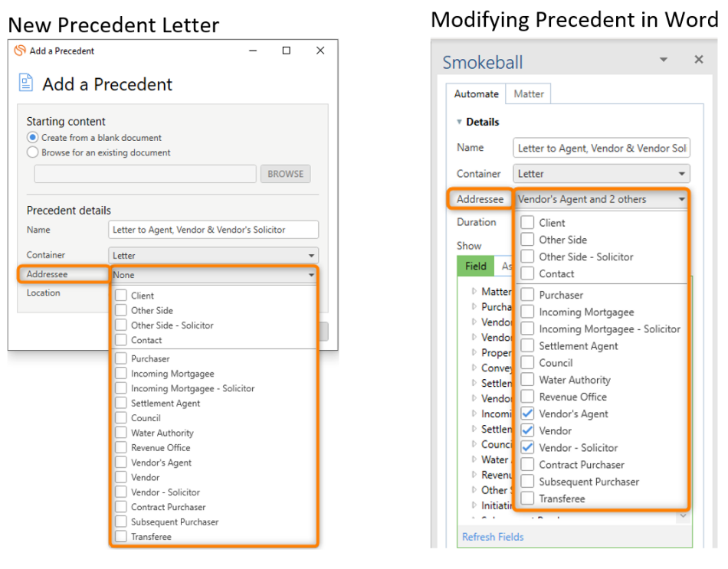
Task: Uncheck the plain Vendor checkbox in Smokeball list
Action: click(x=527, y=430)
